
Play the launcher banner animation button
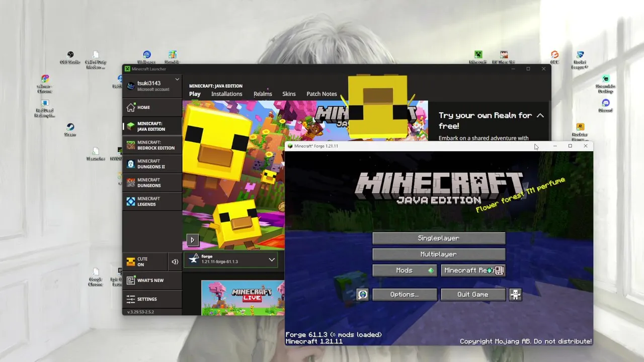[x=192, y=240]
